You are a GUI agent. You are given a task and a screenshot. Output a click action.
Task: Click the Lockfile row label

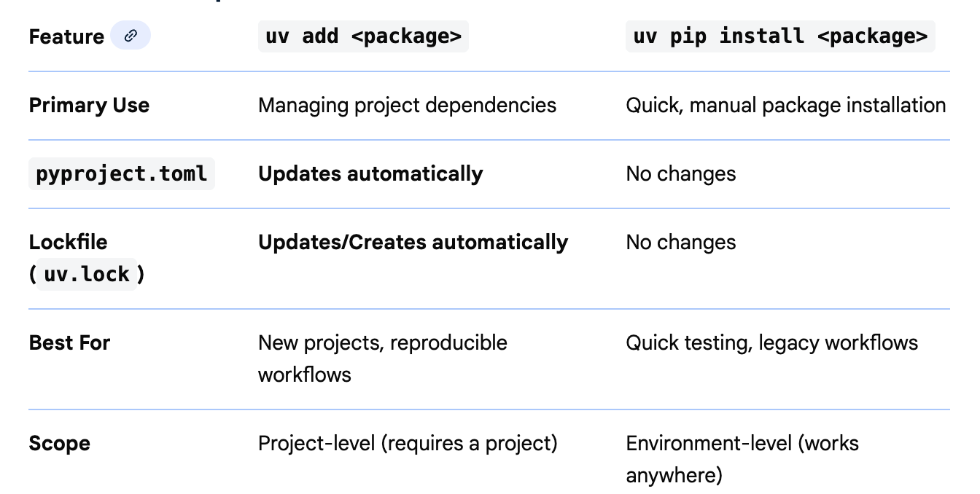68,242
